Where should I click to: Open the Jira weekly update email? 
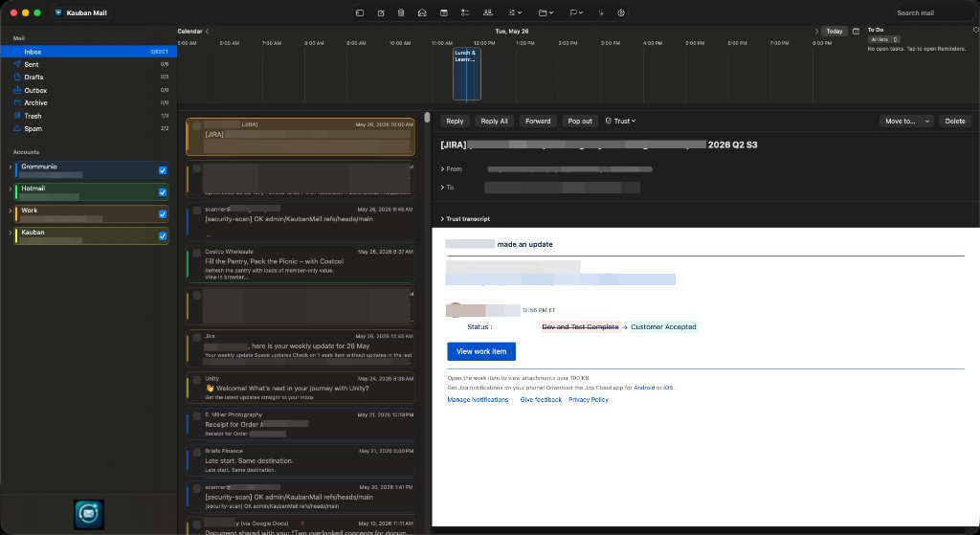[300, 348]
